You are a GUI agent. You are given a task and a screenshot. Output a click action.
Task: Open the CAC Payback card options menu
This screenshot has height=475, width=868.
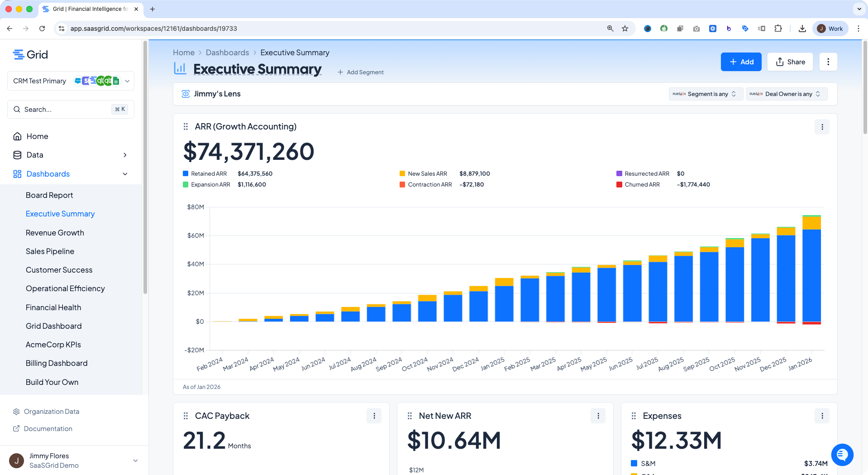coord(374,416)
